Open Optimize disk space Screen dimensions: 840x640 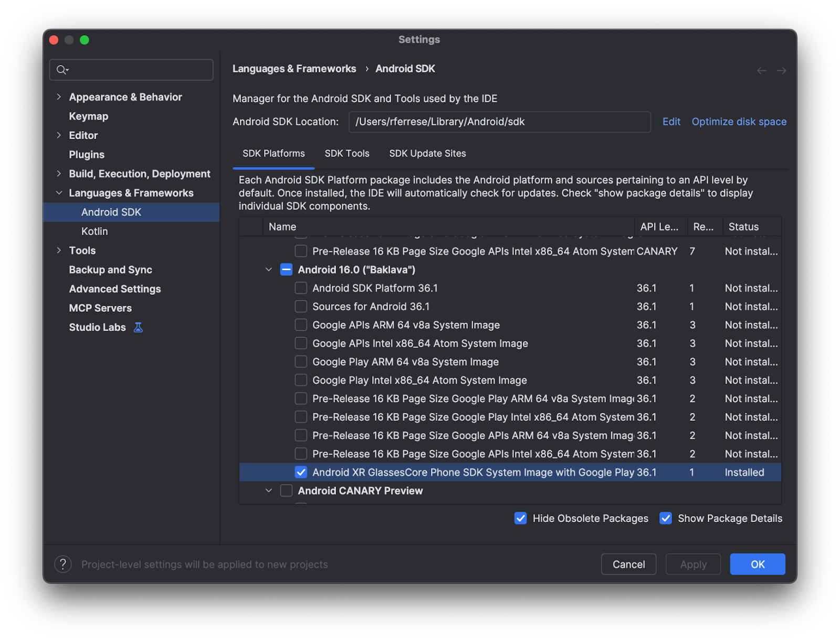tap(739, 121)
